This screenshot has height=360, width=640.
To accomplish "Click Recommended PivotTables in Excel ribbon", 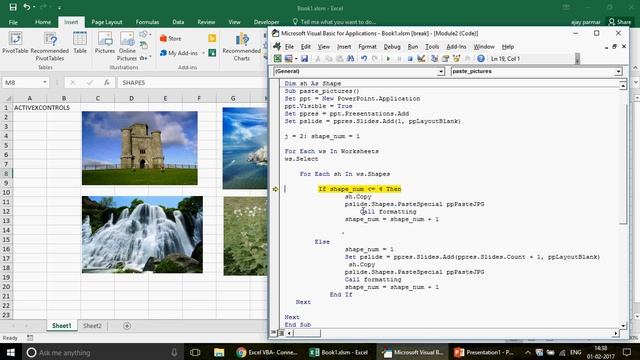I will [50, 46].
